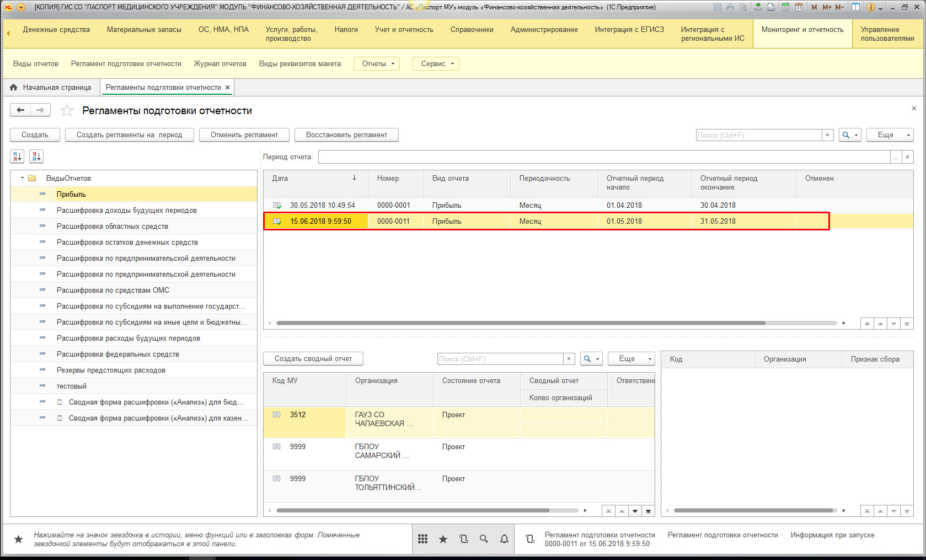Image resolution: width=926 pixels, height=560 pixels.
Task: Click the notifications bell icon
Action: 504,539
